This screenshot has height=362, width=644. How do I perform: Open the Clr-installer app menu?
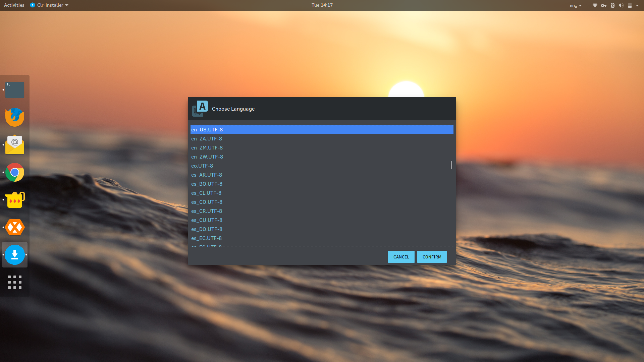[x=49, y=5]
